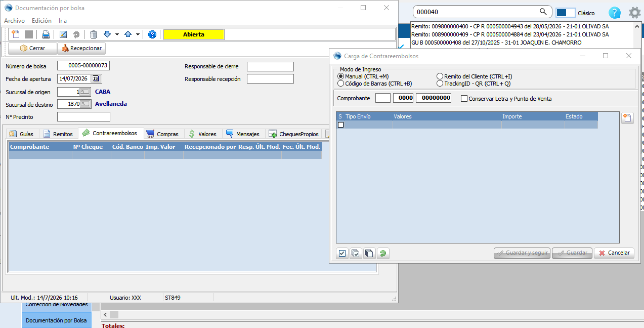
Task: Click the search magnifier icon
Action: tap(543, 12)
